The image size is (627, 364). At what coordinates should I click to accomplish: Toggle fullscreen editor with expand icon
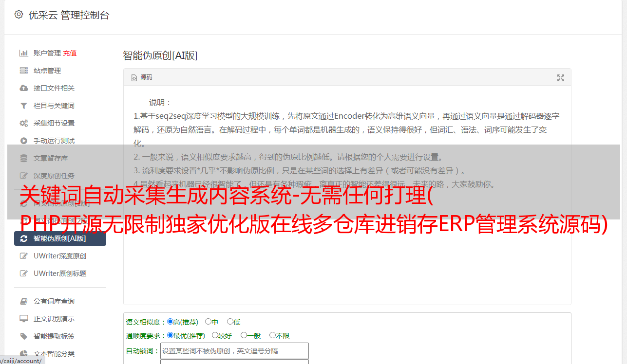(x=560, y=78)
